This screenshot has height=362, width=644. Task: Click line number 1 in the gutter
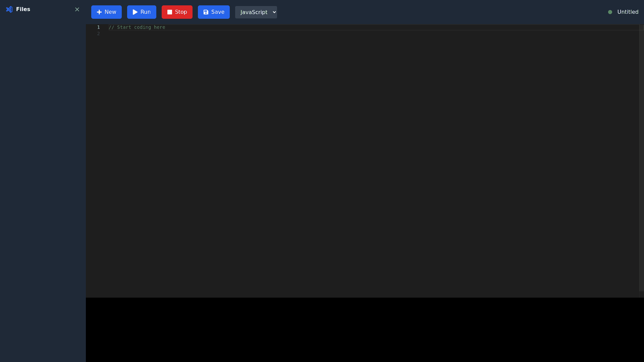coord(98,27)
